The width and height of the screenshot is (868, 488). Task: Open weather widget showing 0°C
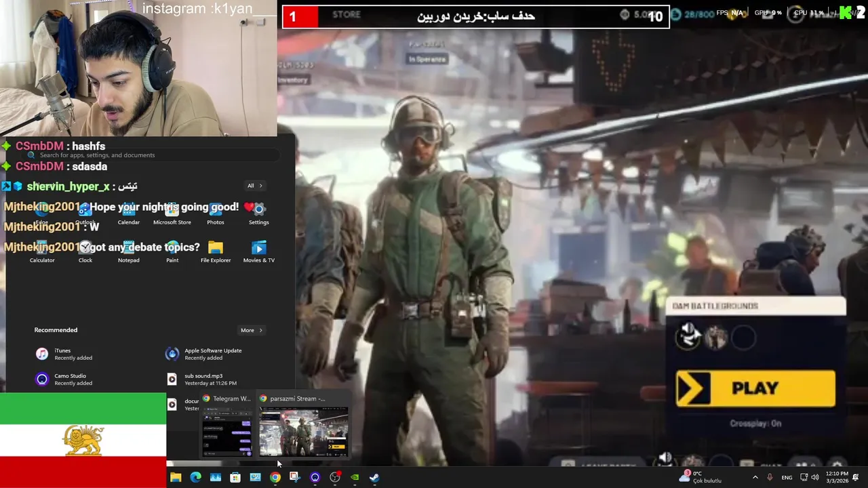[701, 477]
